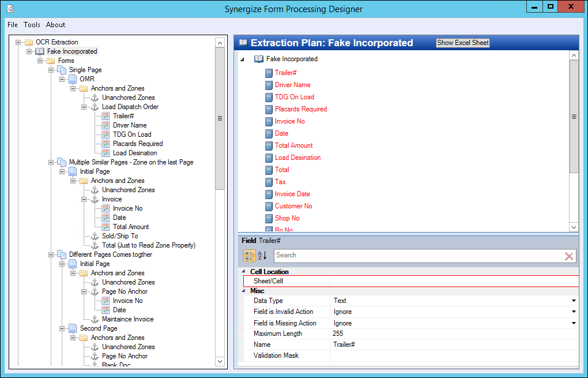588x378 pixels.
Task: Open the File menu
Action: pyautogui.click(x=13, y=25)
